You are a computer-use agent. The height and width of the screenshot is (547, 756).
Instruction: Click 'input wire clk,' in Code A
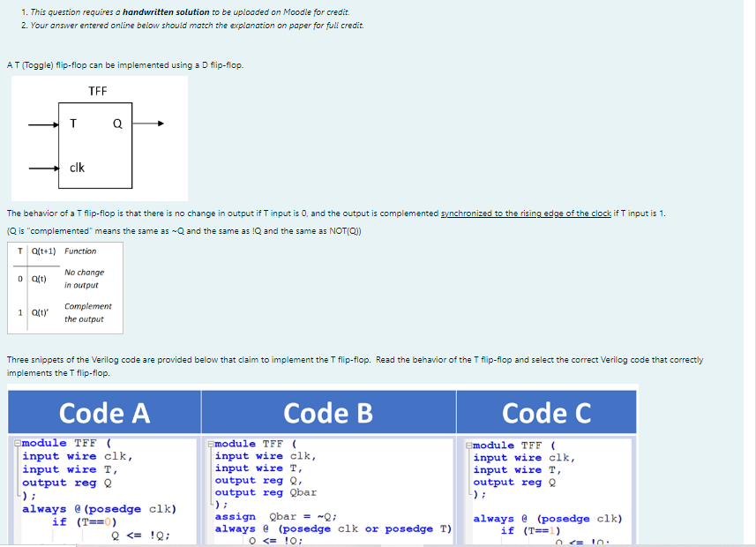(77, 456)
